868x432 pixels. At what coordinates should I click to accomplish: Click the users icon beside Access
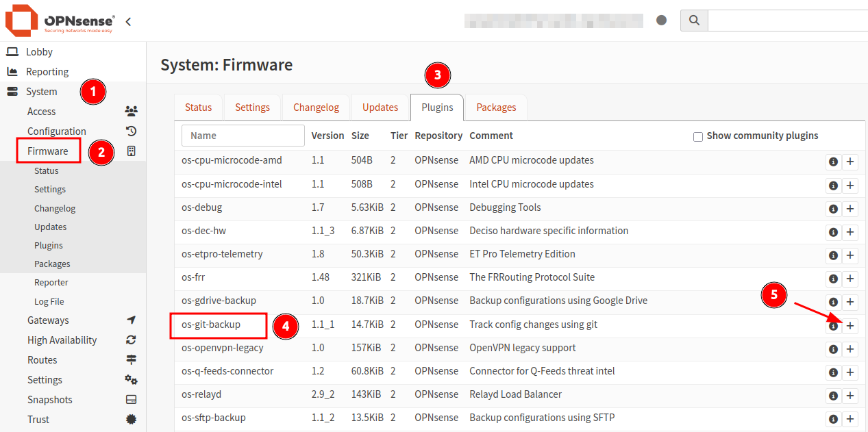point(132,111)
